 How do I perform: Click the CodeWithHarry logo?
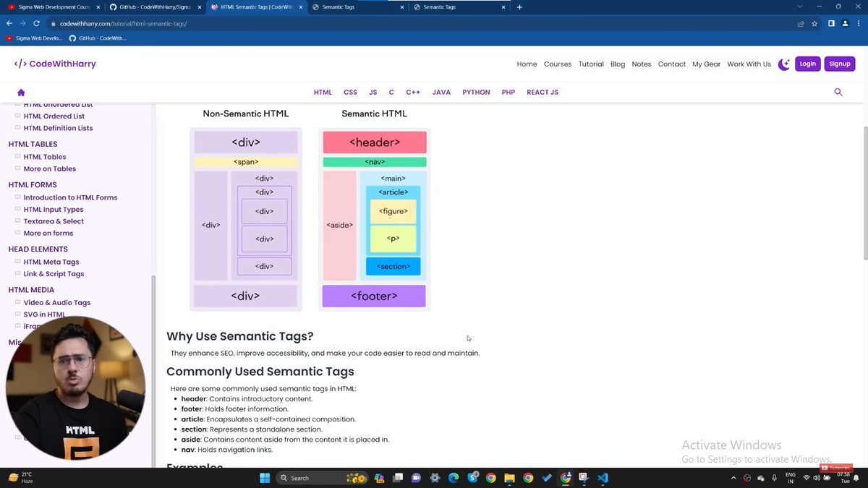pos(55,64)
